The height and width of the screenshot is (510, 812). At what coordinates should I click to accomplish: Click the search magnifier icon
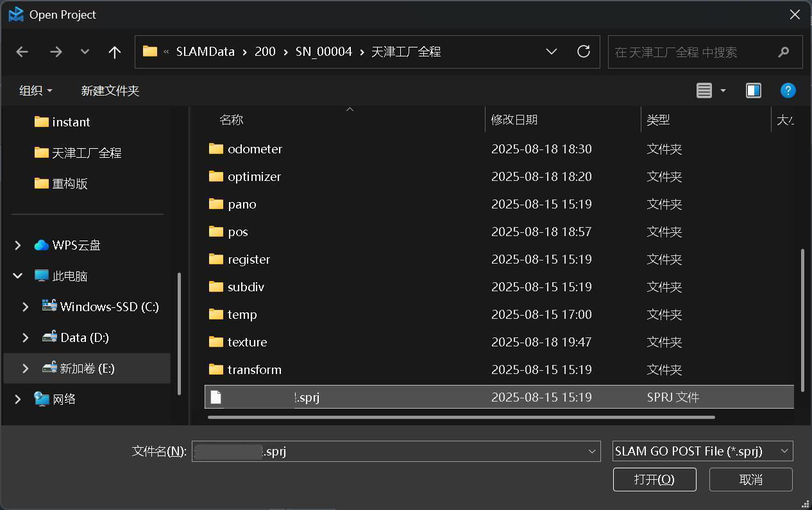coord(783,52)
